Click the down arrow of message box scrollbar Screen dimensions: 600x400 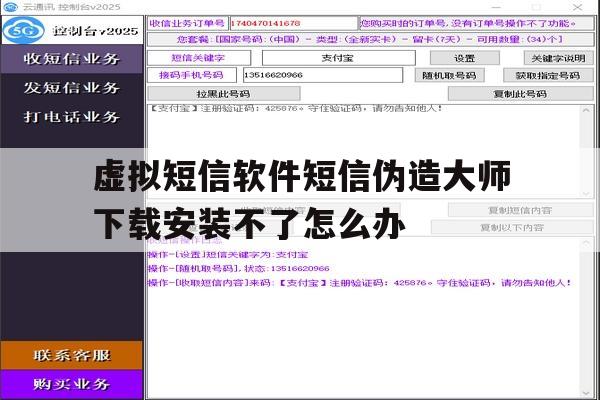[x=586, y=193]
